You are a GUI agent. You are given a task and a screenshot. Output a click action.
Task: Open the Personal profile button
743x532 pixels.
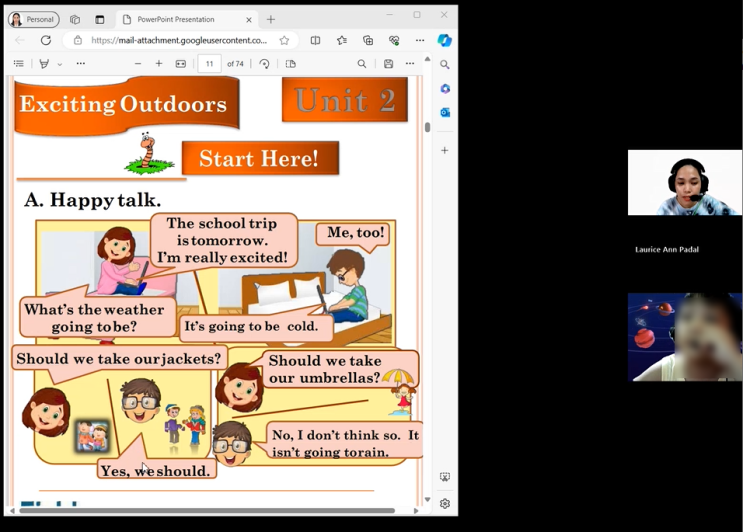pyautogui.click(x=33, y=19)
